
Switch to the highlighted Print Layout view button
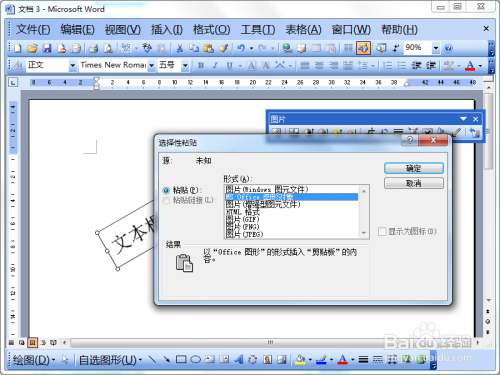tap(32, 342)
